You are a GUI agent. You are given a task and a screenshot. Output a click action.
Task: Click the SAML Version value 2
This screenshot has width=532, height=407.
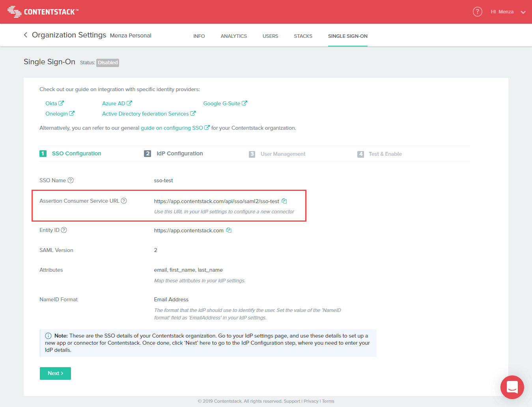tap(155, 250)
